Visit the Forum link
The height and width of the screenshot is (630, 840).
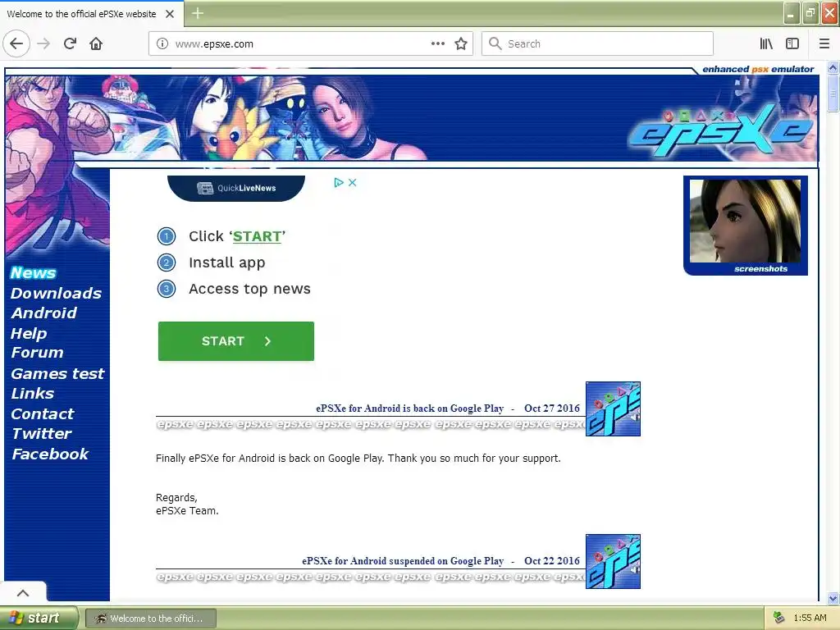(x=38, y=353)
